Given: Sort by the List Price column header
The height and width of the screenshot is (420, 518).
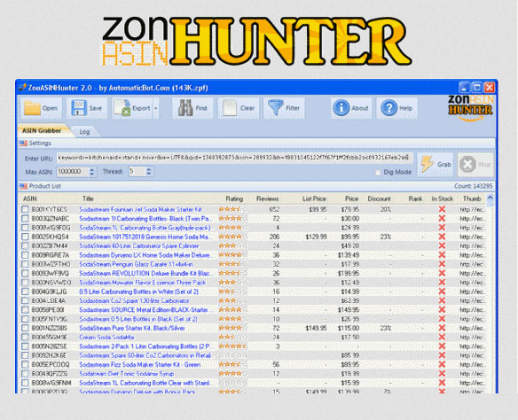Looking at the screenshot, I should 314,199.
